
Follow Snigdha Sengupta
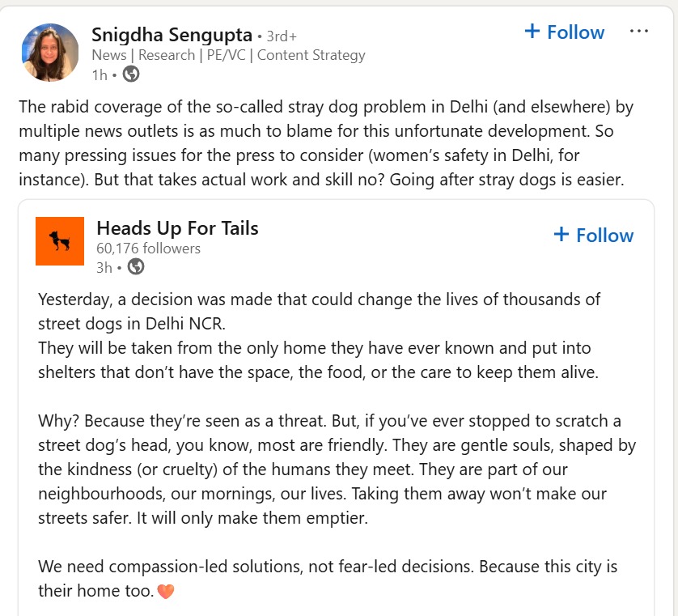pos(564,32)
